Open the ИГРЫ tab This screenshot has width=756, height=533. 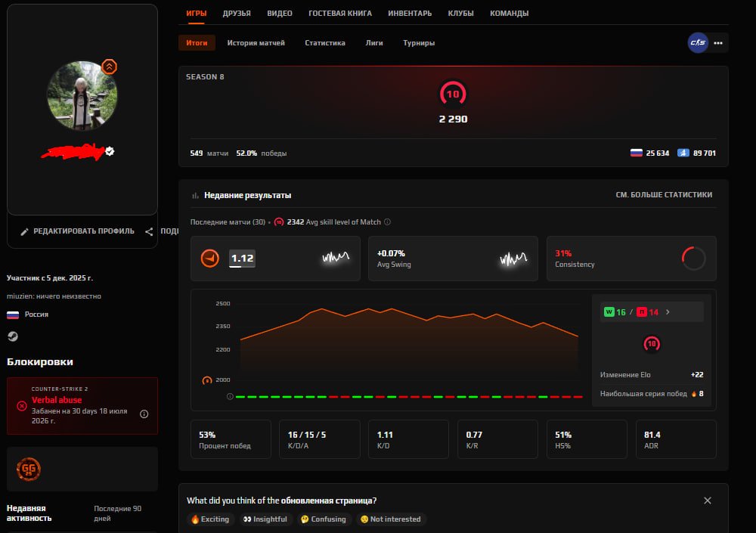click(x=197, y=13)
